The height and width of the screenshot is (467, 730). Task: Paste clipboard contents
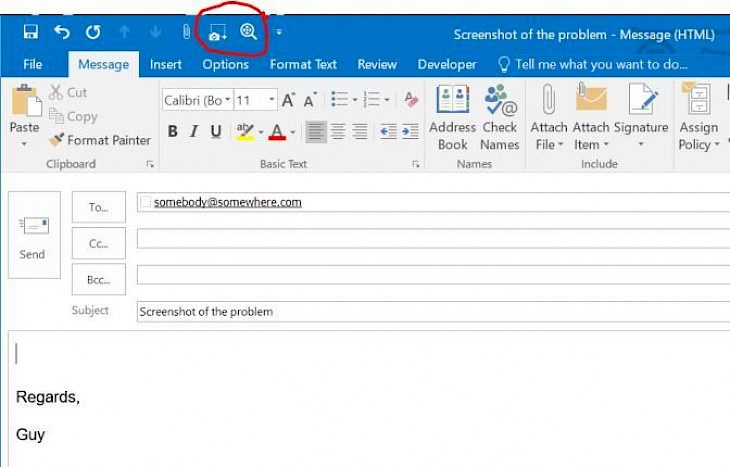point(24,108)
